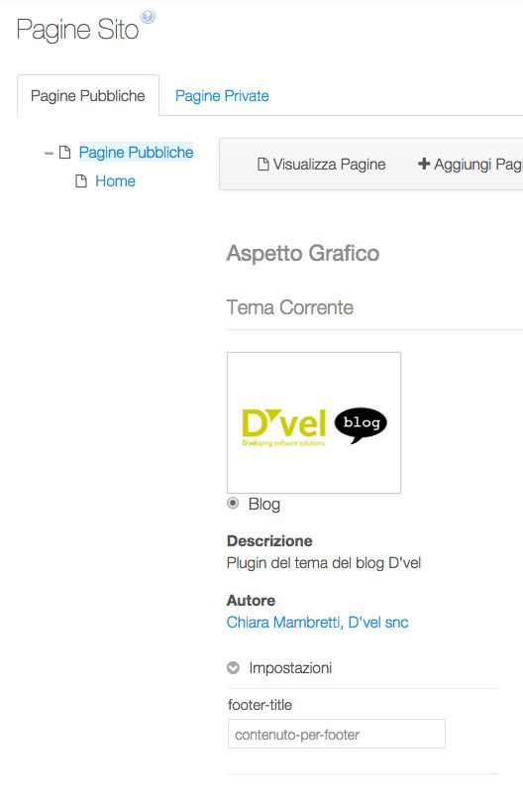
Task: Open author link Chiara Mambretti, D'vel snc
Action: [x=317, y=622]
